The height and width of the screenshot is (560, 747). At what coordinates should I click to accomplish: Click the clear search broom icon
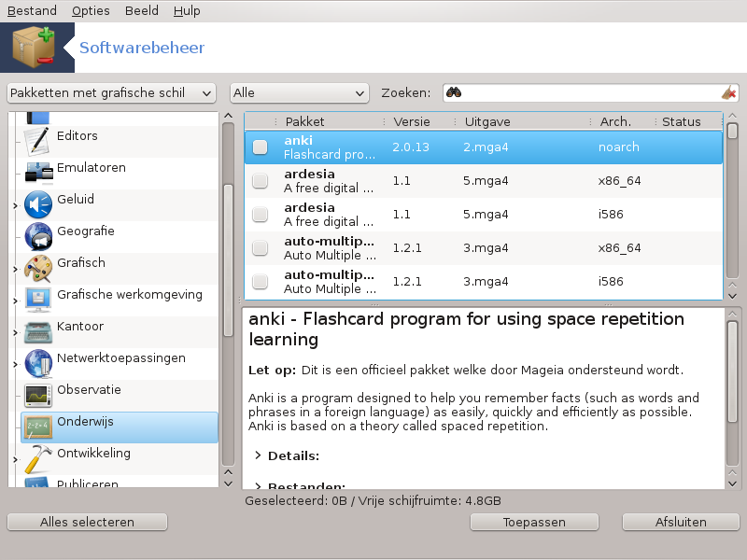click(x=729, y=92)
